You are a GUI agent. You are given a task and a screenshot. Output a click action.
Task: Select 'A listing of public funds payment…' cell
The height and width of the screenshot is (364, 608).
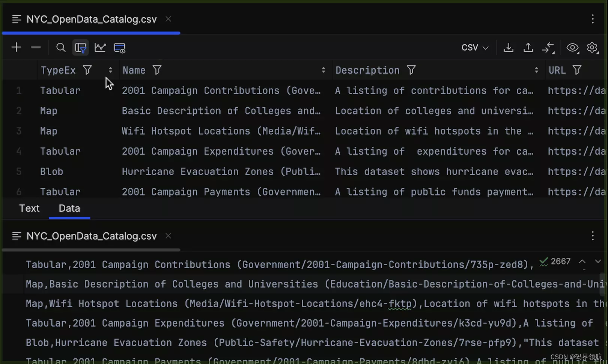coord(434,192)
